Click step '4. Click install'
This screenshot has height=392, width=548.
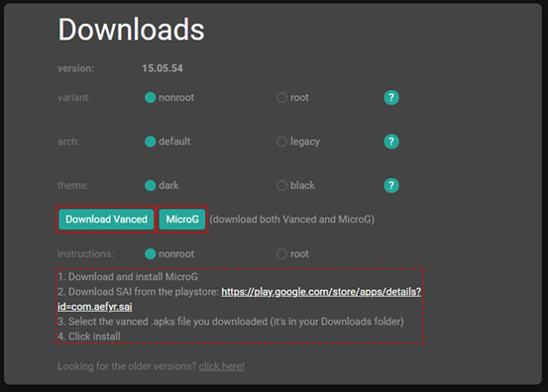coord(89,337)
